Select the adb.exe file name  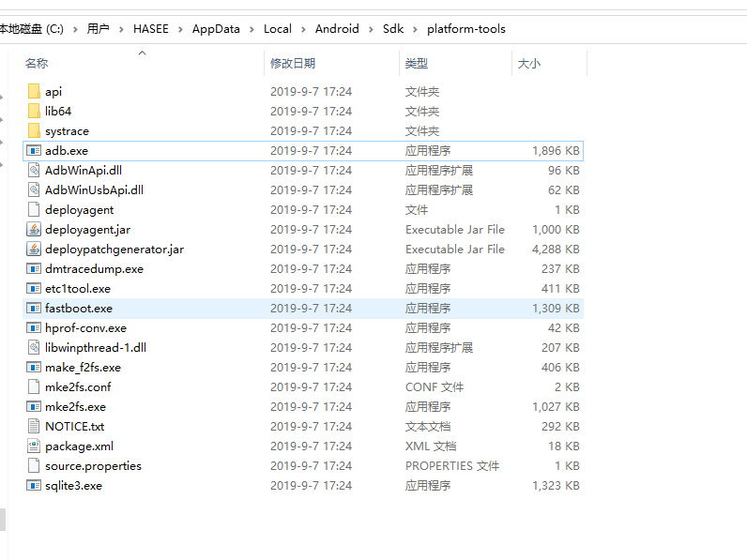pyautogui.click(x=67, y=151)
